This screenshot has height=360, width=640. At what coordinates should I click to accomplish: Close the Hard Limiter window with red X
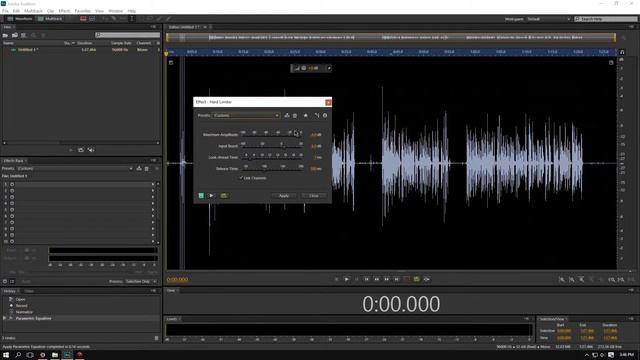tap(328, 102)
